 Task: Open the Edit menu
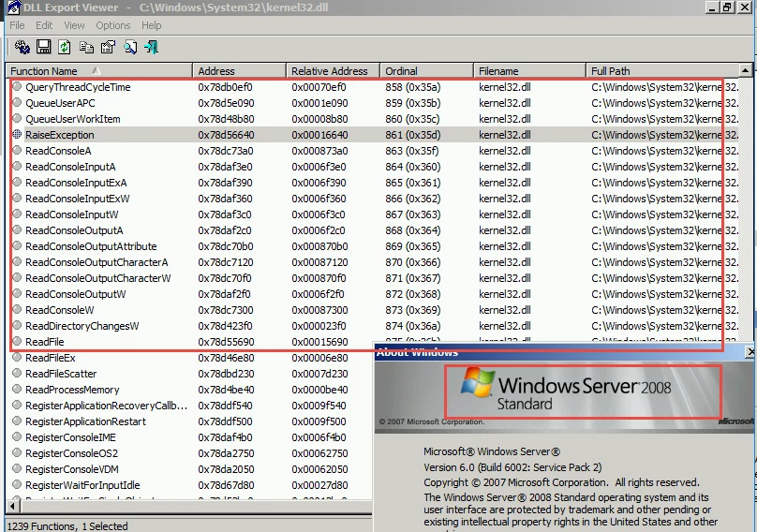point(44,25)
